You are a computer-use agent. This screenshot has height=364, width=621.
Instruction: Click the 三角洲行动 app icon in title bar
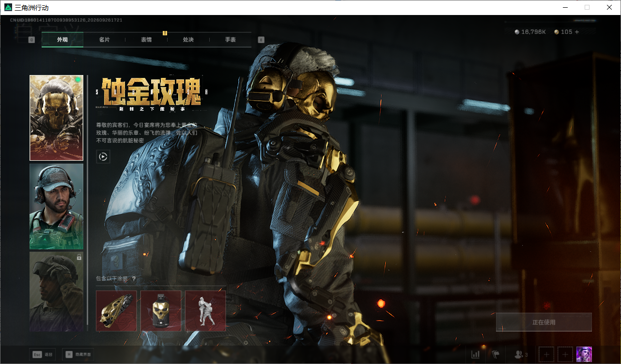8,8
